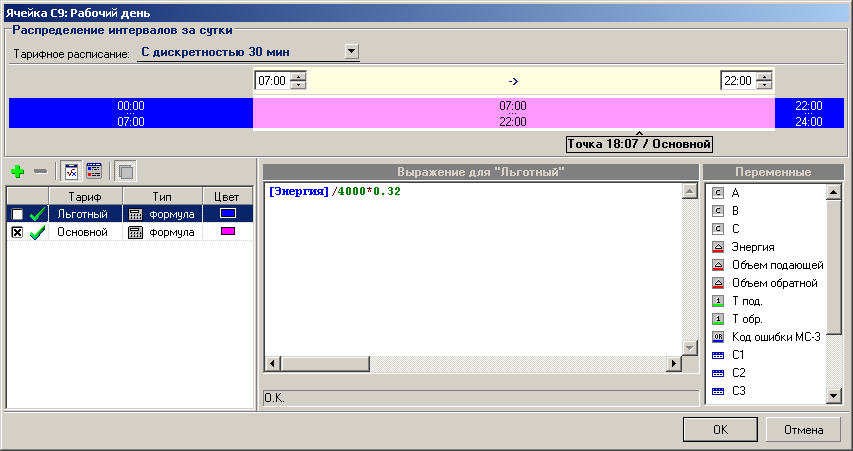Viewport: 853px width, 451px height.
Task: Decrease the 07:00 start time
Action: pyautogui.click(x=298, y=85)
